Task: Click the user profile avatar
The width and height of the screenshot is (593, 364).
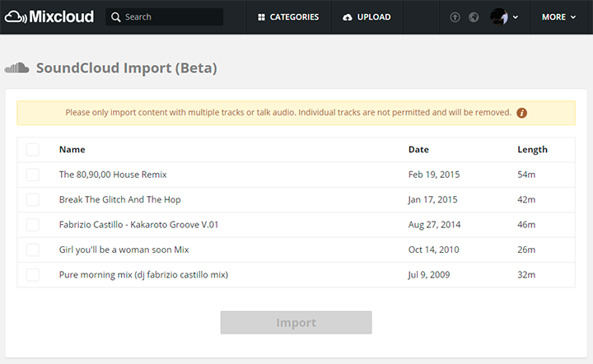Action: 499,17
